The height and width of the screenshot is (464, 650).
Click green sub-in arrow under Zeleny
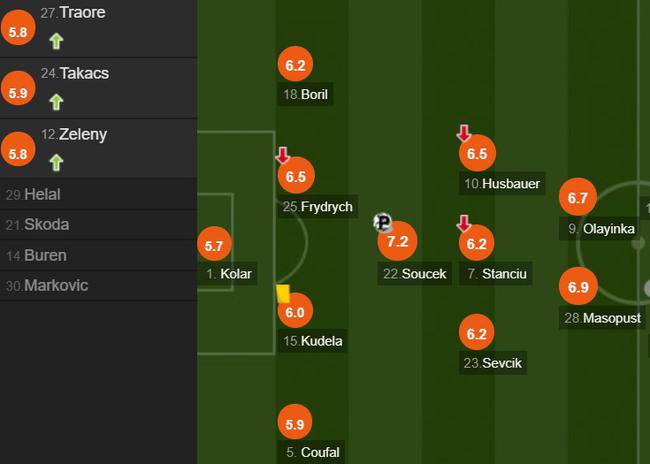(56, 163)
